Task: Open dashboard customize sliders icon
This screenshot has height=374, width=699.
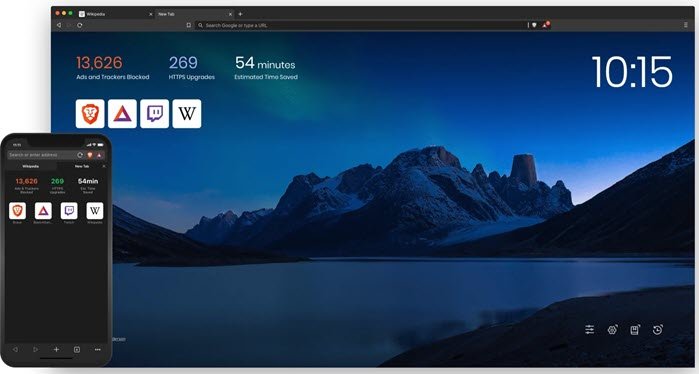Action: (x=589, y=329)
